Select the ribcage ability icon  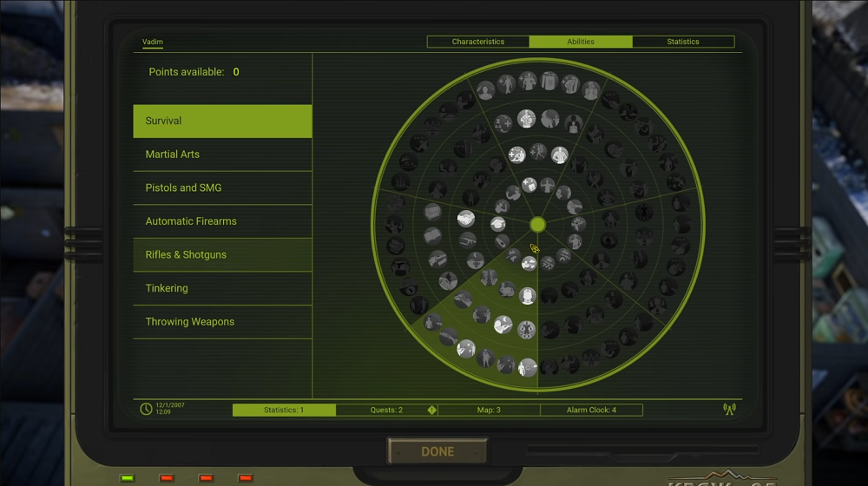tap(489, 277)
